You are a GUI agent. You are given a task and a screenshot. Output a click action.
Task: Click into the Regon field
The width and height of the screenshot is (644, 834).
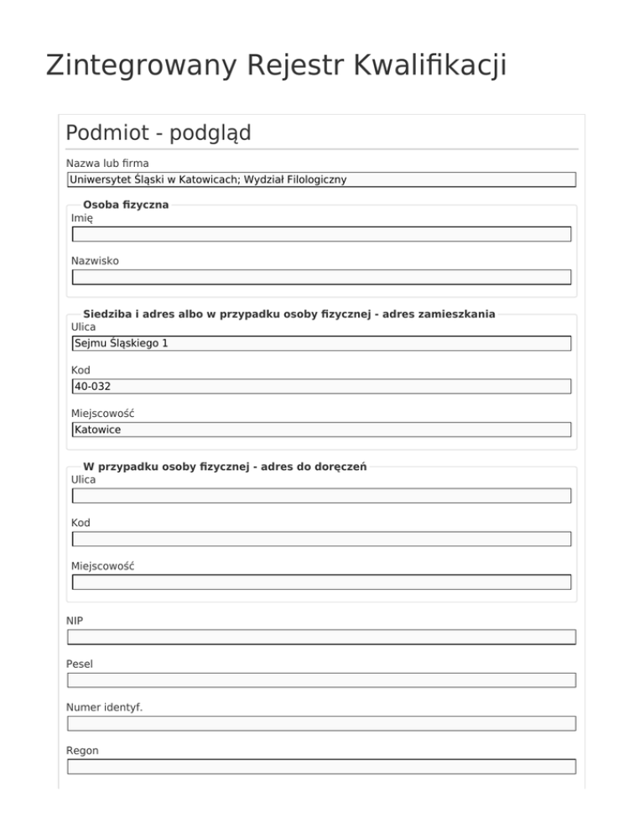[x=321, y=766]
